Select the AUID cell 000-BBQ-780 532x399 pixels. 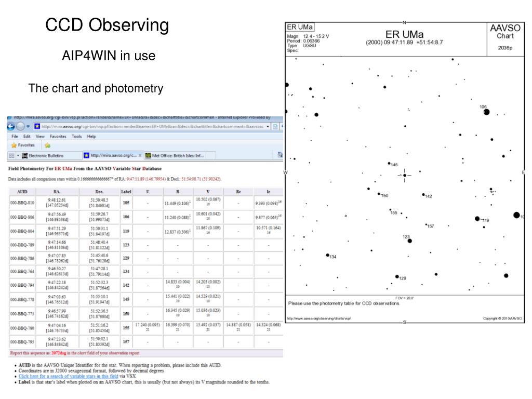coord(22,328)
